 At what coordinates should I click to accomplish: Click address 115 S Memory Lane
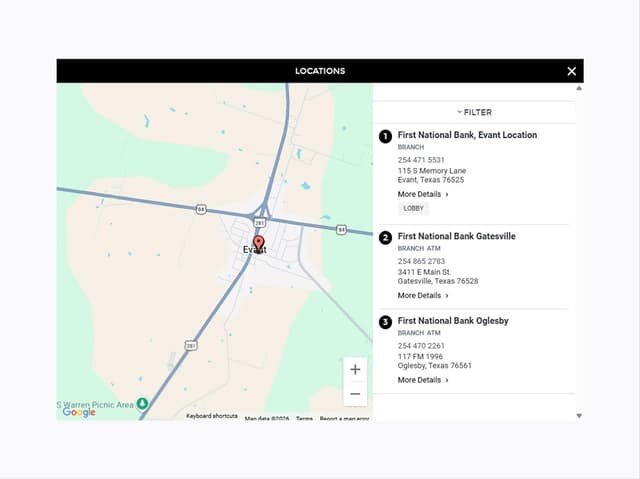[x=432, y=171]
